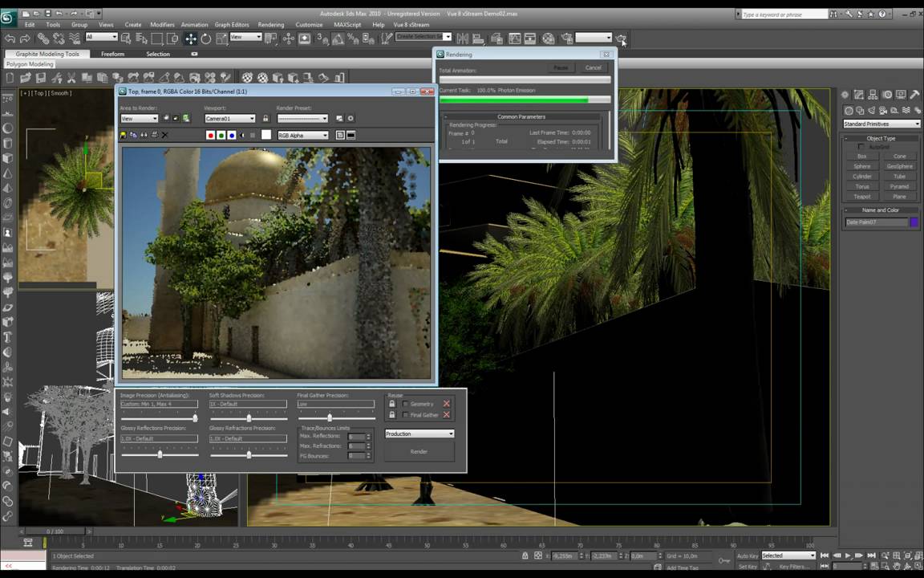
Task: Click the Max. Reflections value field
Action: 356,436
